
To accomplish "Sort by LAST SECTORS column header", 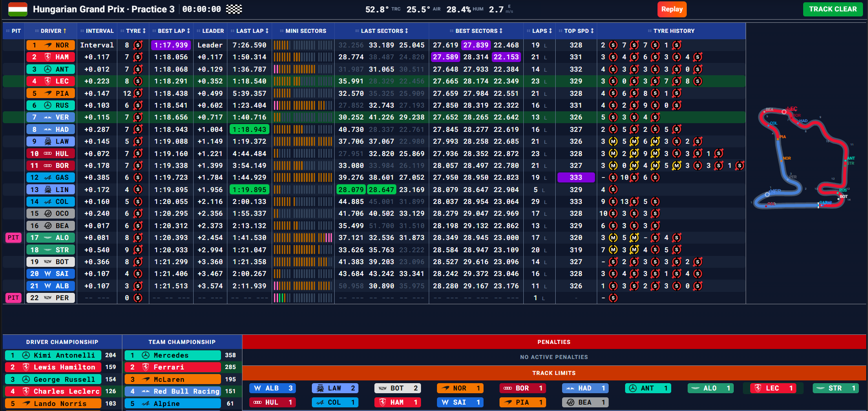I will [382, 31].
